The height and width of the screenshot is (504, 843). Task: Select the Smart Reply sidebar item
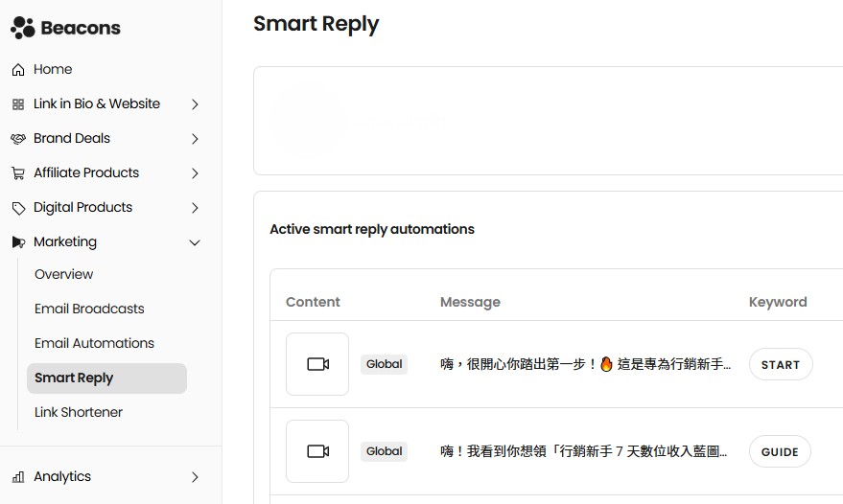pos(107,378)
